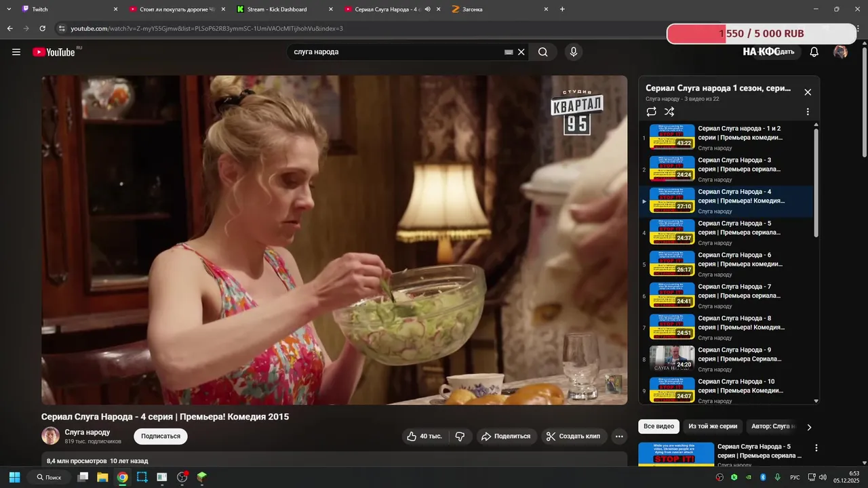Open a new browser tab
Image resolution: width=868 pixels, height=488 pixels.
(562, 9)
